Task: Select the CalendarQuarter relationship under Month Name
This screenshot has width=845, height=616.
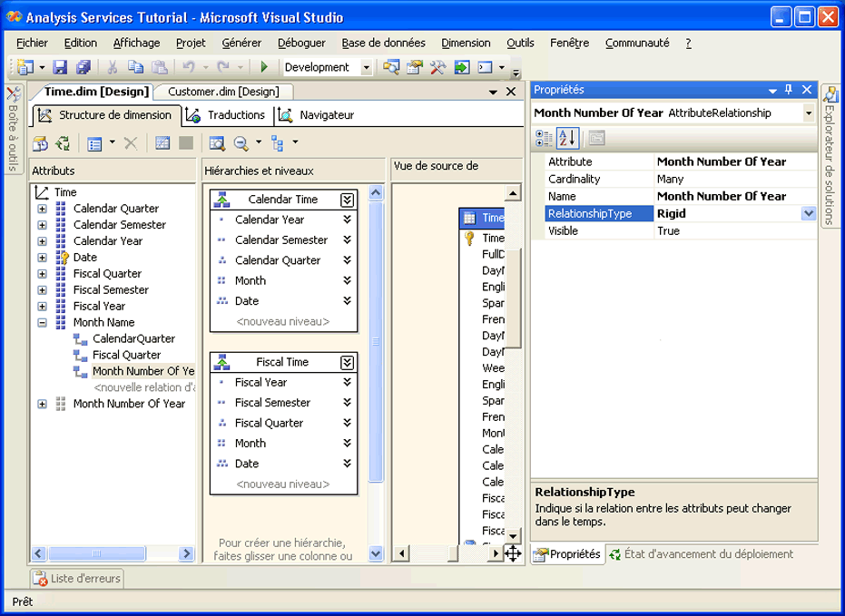Action: (133, 338)
